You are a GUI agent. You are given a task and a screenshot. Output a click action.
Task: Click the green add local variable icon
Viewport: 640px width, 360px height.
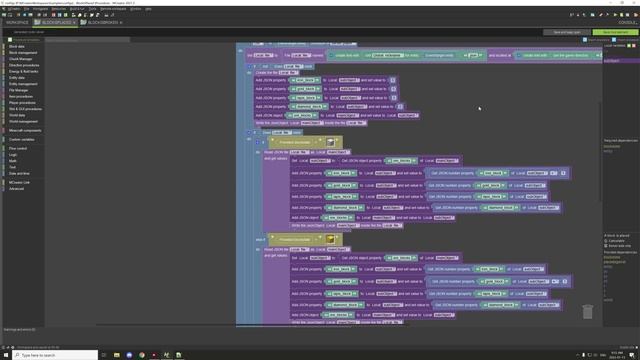click(629, 46)
